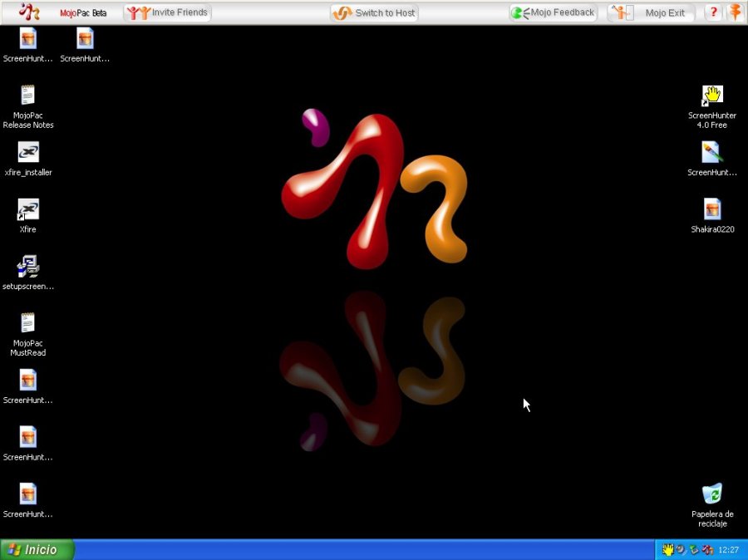Open the red question mark help icon

[x=713, y=12]
